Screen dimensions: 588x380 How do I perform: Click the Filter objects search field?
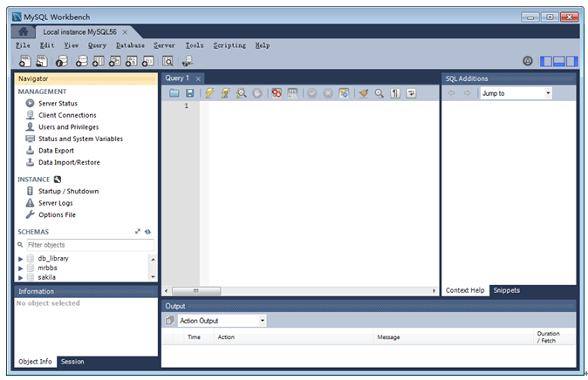[90, 245]
